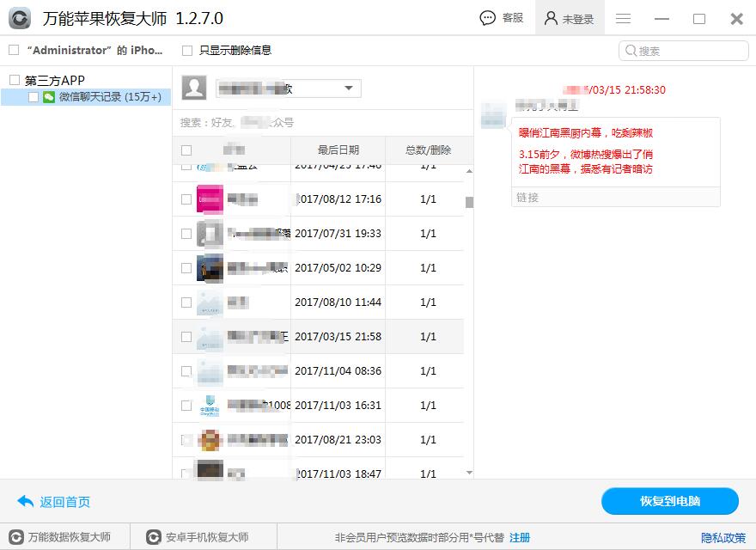Screen dimensions: 756x550
Task: Check the 第三方APP tree checkbox
Action: click(15, 80)
